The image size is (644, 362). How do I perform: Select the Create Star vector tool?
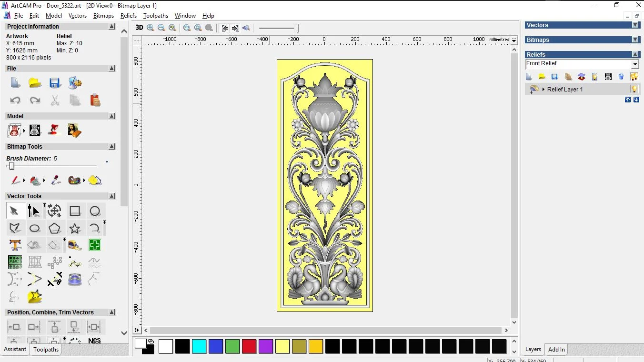(75, 228)
